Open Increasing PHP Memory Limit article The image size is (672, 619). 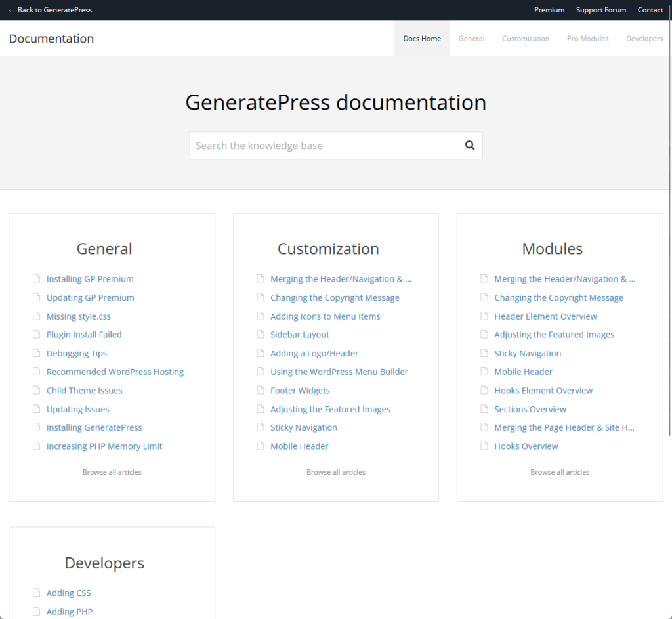(104, 446)
